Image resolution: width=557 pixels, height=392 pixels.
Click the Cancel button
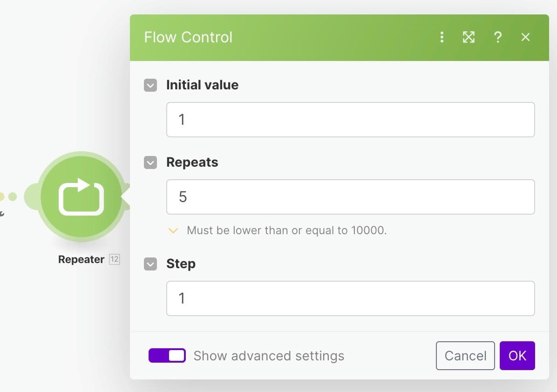click(465, 355)
